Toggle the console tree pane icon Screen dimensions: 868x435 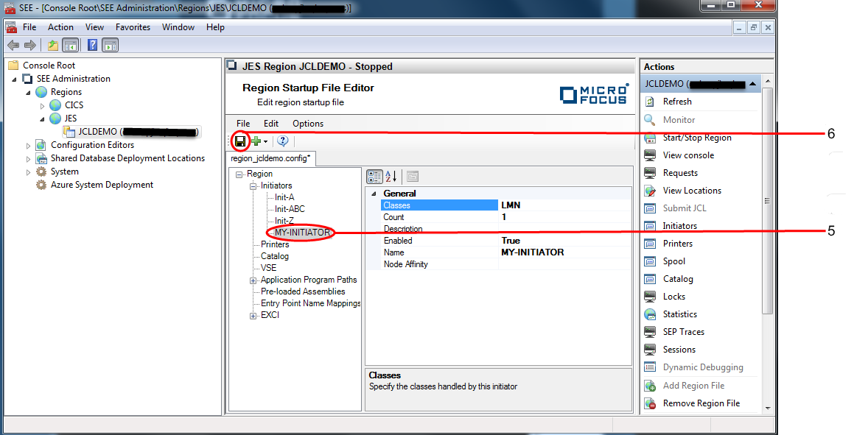(x=70, y=46)
